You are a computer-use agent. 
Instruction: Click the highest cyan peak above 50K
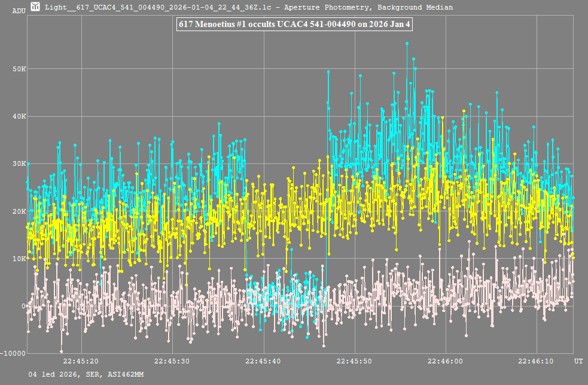pos(407,44)
